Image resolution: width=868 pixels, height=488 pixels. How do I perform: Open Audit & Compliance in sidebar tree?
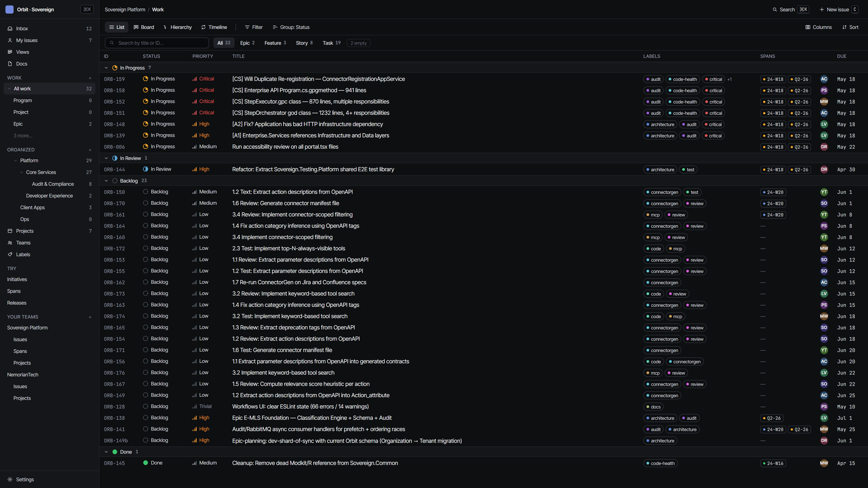[50, 184]
